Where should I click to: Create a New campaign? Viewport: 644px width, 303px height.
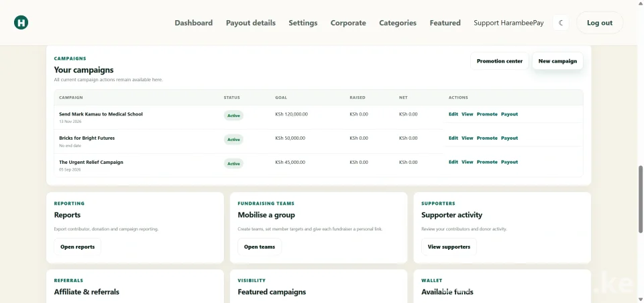point(557,61)
